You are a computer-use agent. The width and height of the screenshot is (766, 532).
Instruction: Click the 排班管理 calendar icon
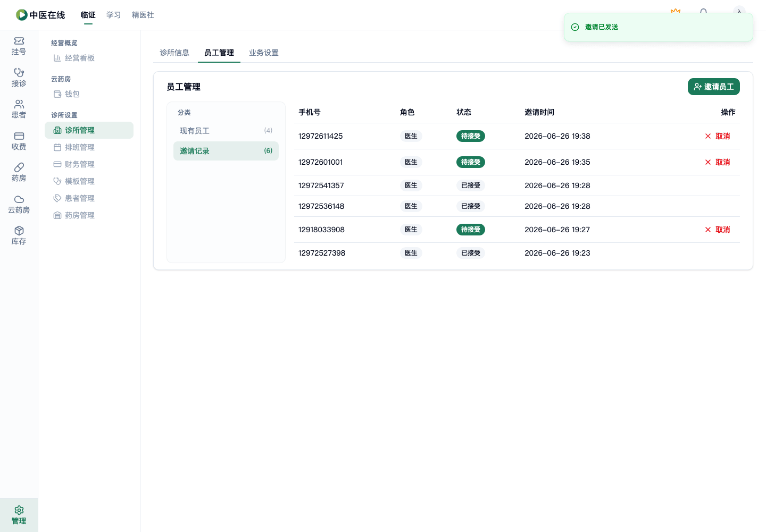point(57,147)
